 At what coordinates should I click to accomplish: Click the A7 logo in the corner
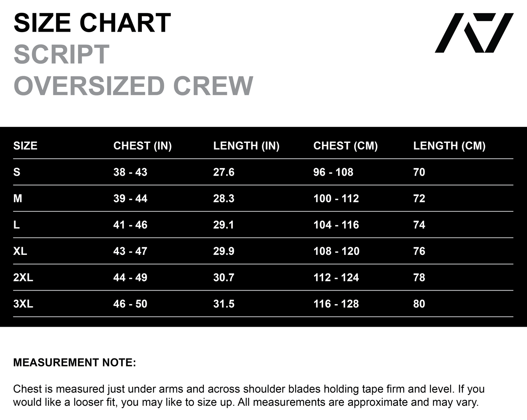[474, 33]
